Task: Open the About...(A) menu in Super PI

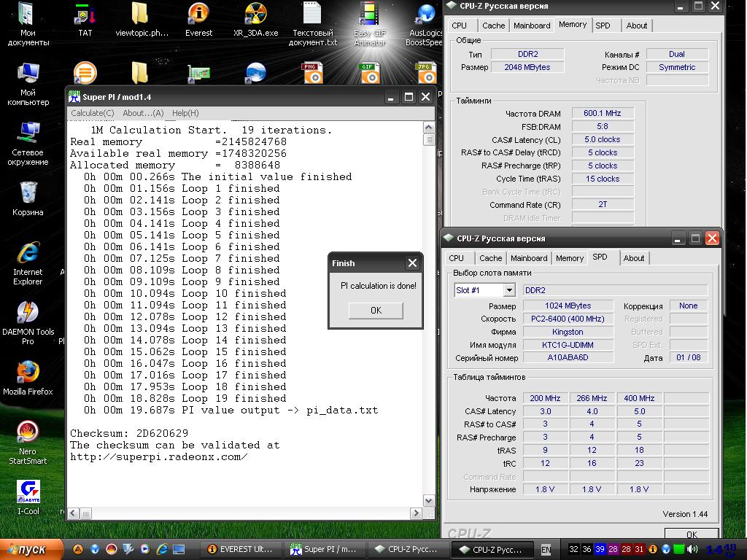Action: 144,113
